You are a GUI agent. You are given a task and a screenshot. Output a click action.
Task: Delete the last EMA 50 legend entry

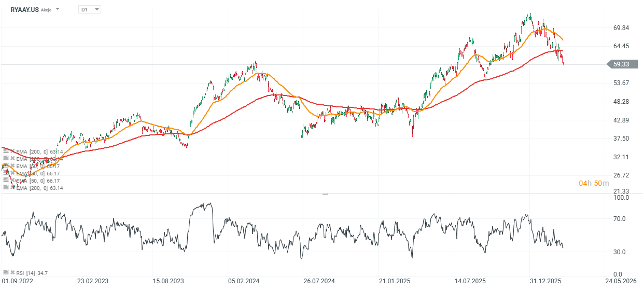[12, 181]
